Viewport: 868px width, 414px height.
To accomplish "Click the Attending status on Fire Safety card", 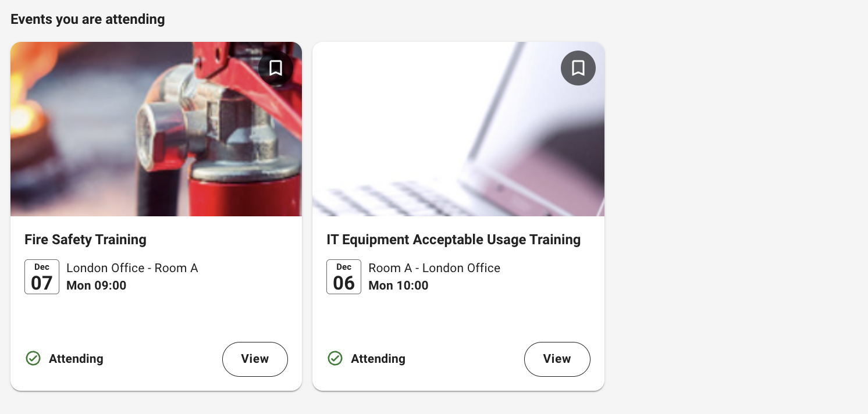I will tap(76, 359).
